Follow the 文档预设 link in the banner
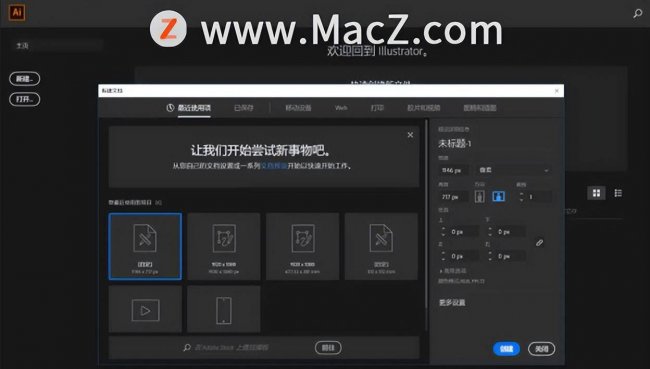Screen dimensions: 650x369 click(x=274, y=166)
